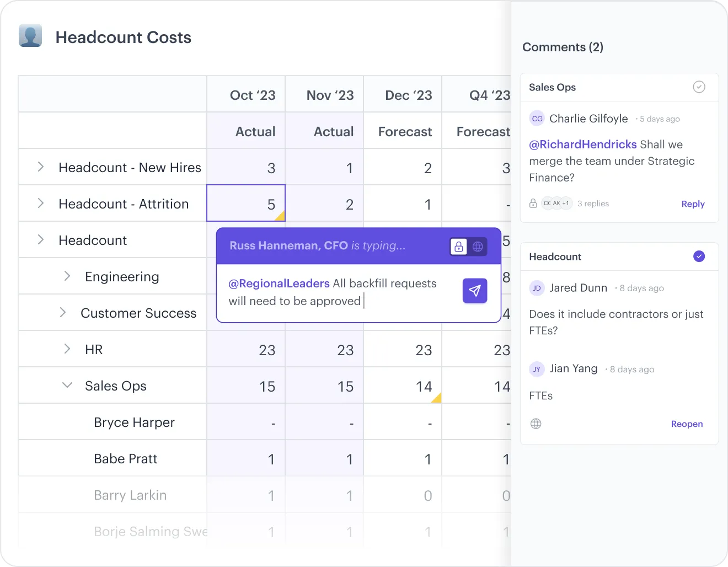Viewport: 728px width, 567px height.
Task: Select the Nov '23 column header
Action: point(324,94)
